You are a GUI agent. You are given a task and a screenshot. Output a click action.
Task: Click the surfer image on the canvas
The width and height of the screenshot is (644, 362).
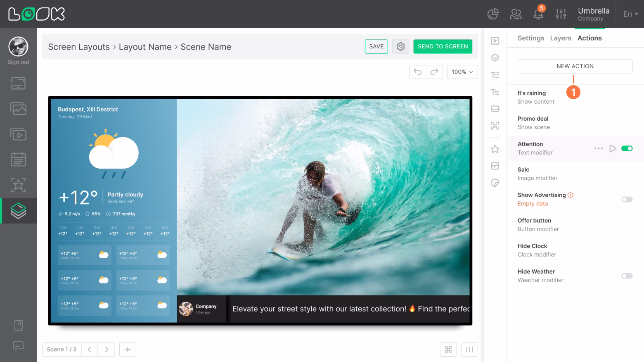323,197
